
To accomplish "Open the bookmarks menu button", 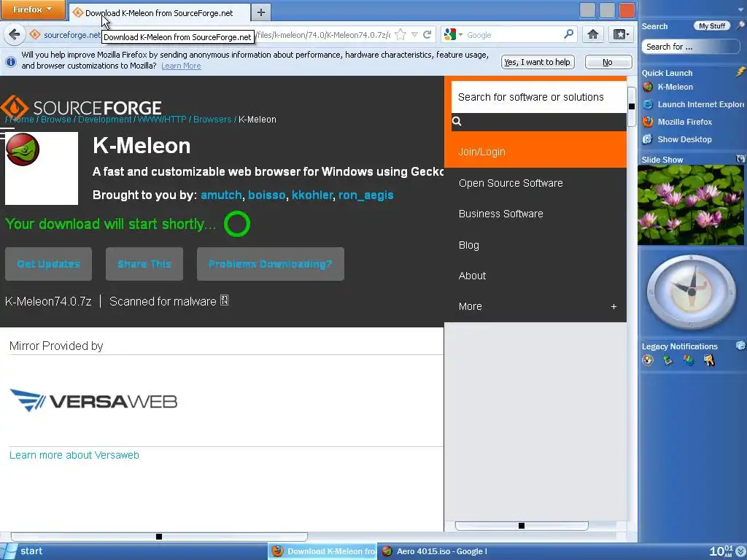I will (621, 34).
